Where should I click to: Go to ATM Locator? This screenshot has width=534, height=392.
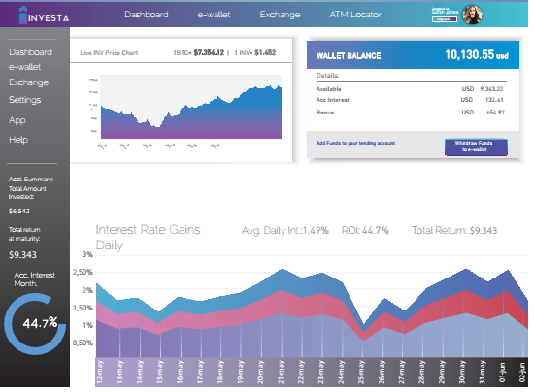355,15
